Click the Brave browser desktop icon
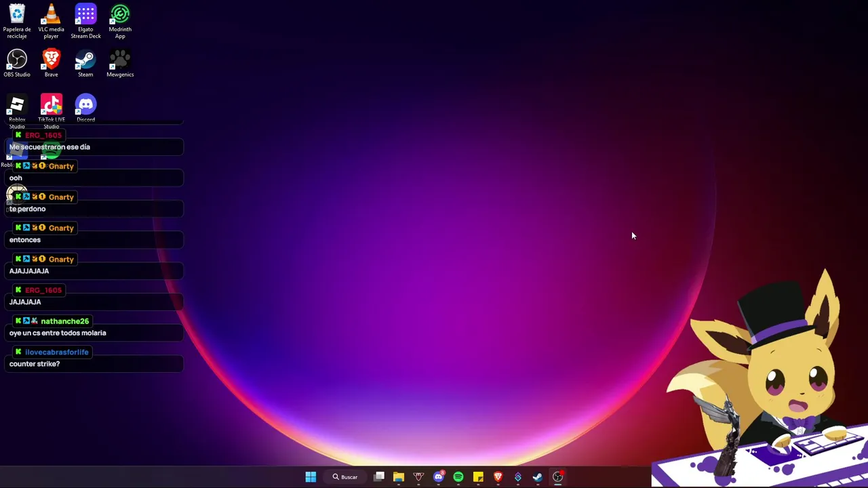The width and height of the screenshot is (868, 488). pos(51,64)
